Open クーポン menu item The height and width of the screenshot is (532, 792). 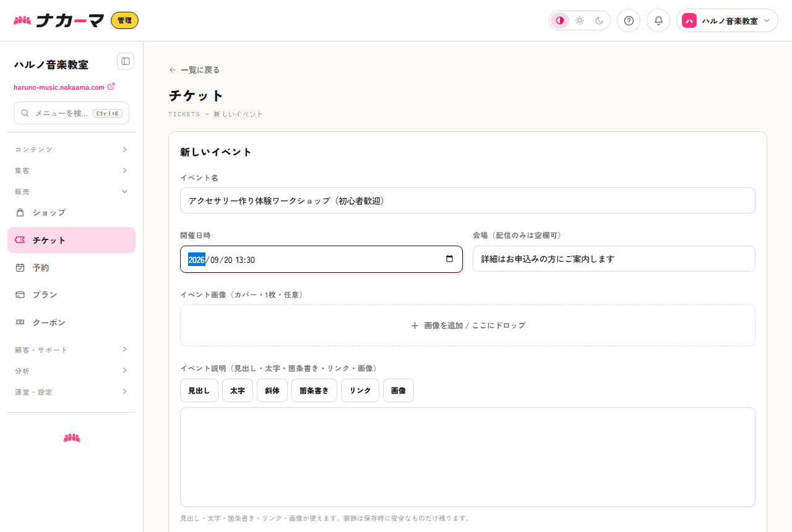pyautogui.click(x=71, y=323)
